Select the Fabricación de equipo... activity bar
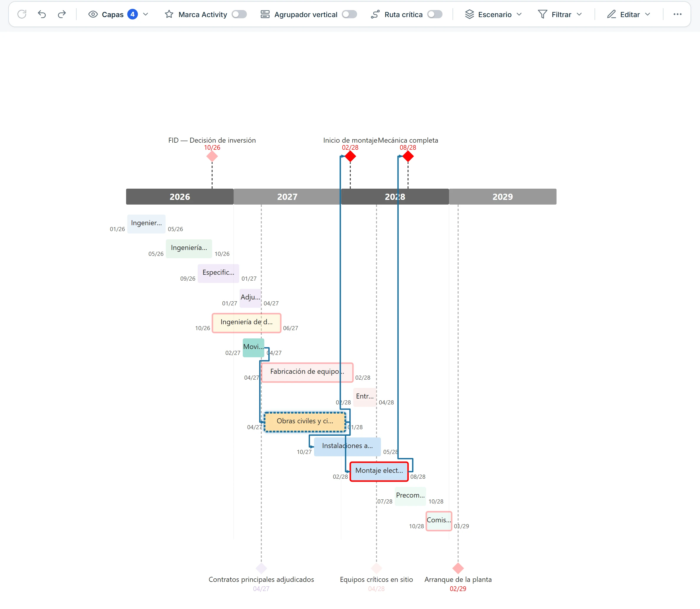 pos(307,373)
